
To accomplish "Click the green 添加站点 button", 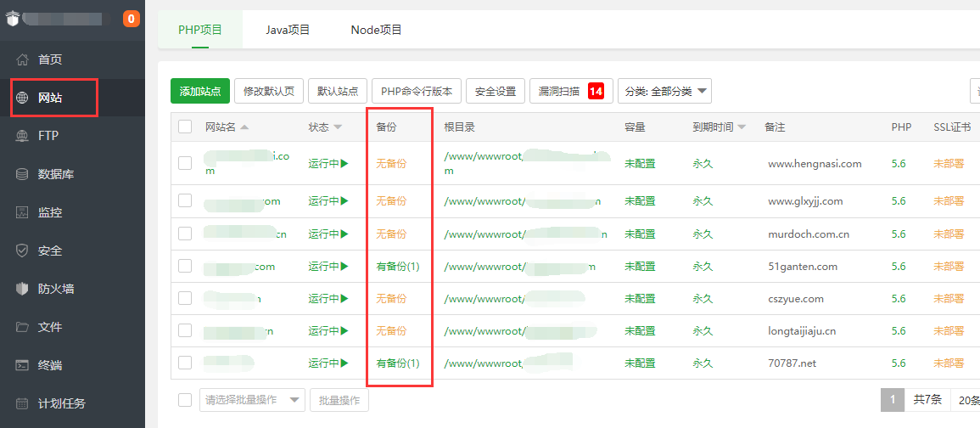I will pos(200,92).
